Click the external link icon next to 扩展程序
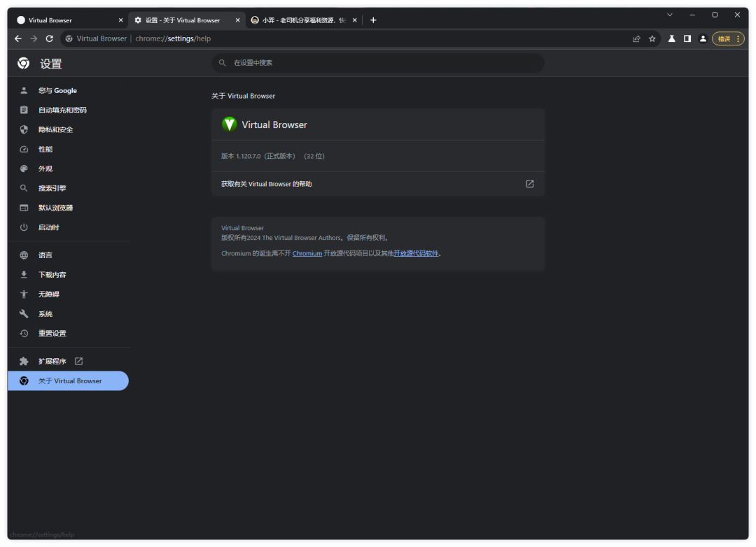 (78, 362)
